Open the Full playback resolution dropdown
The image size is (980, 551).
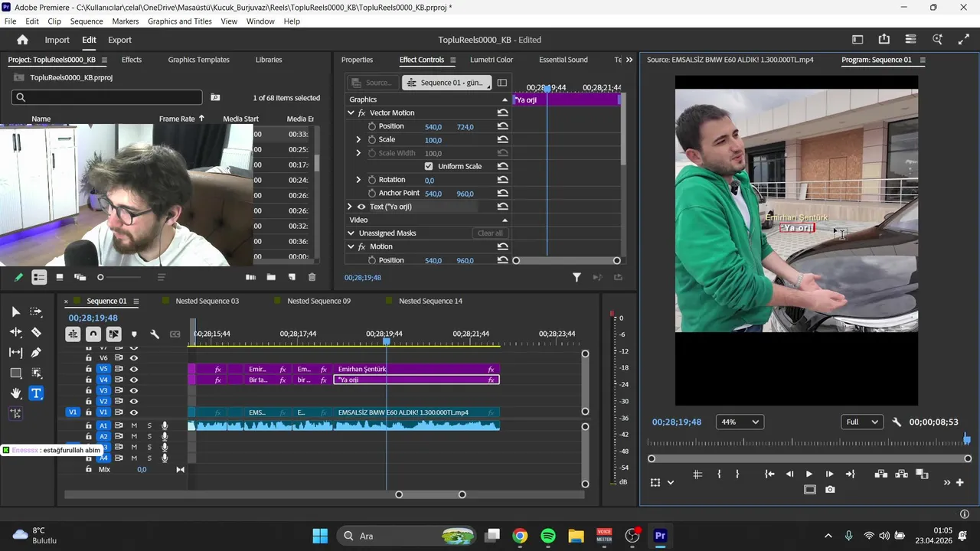point(861,422)
